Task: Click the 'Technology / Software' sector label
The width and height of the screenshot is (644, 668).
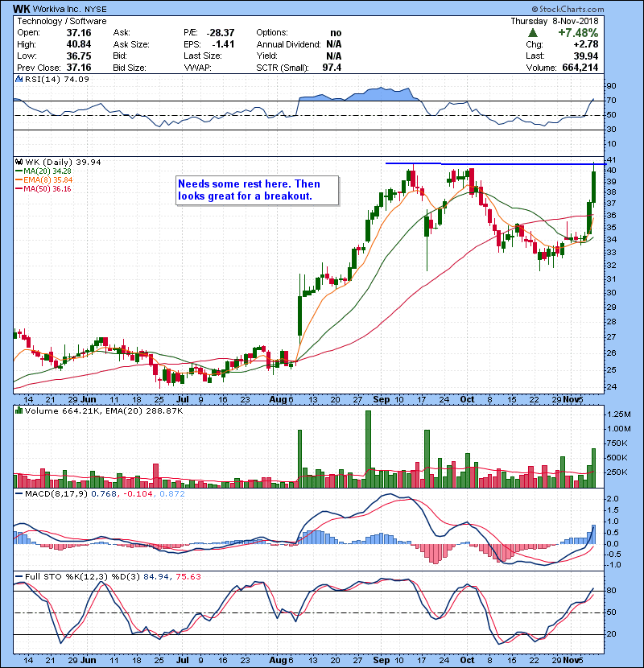Action: click(62, 21)
